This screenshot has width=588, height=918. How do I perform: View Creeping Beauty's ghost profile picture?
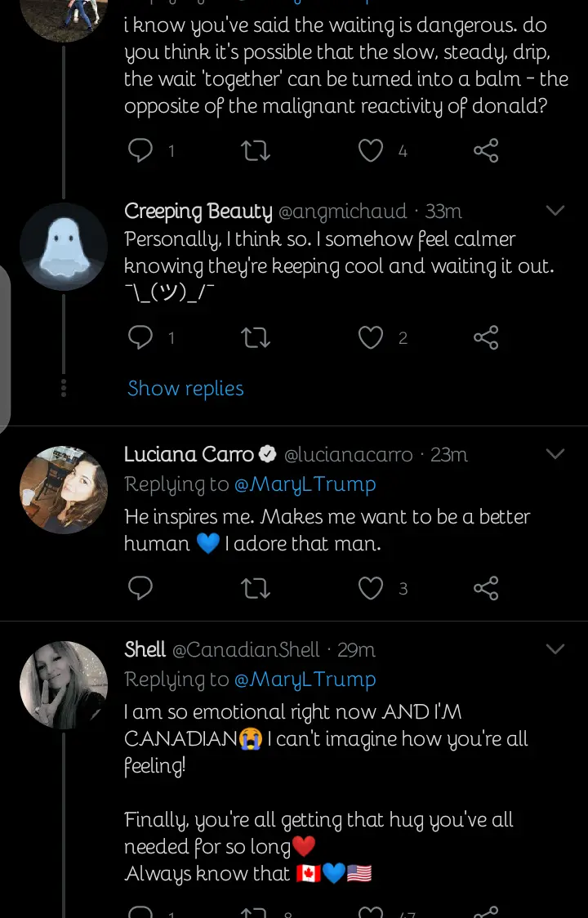[64, 247]
